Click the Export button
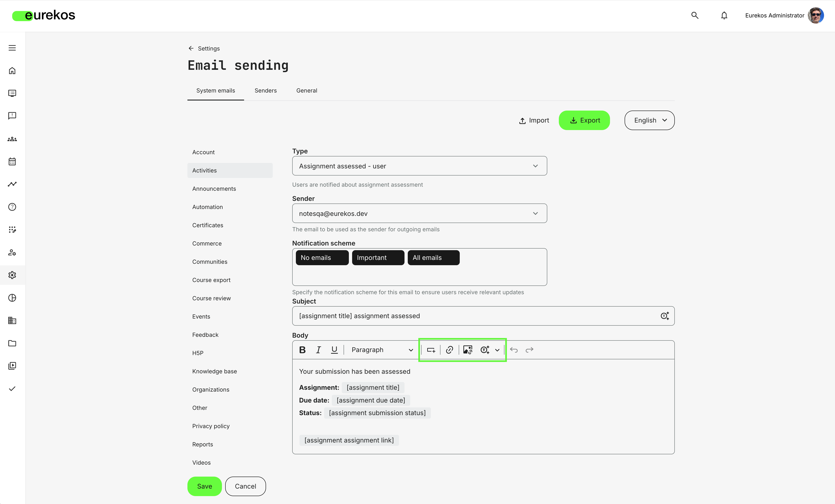Viewport: 835px width, 504px height. pos(584,120)
